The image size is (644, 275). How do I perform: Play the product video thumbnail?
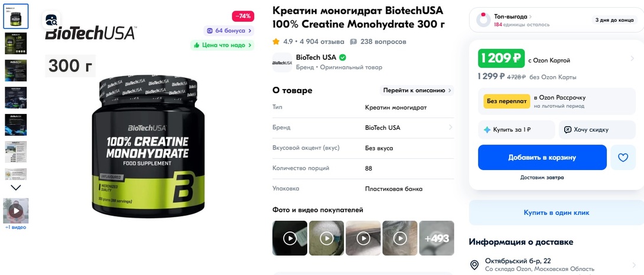[16, 211]
